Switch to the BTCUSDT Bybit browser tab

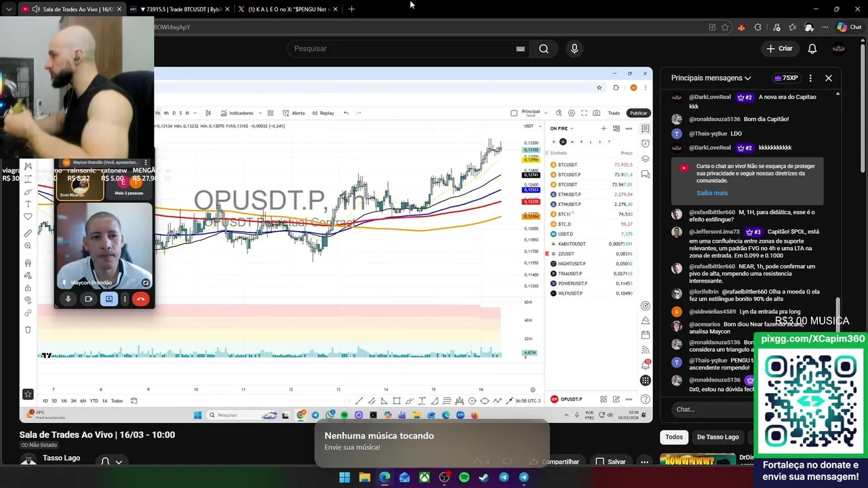(180, 9)
